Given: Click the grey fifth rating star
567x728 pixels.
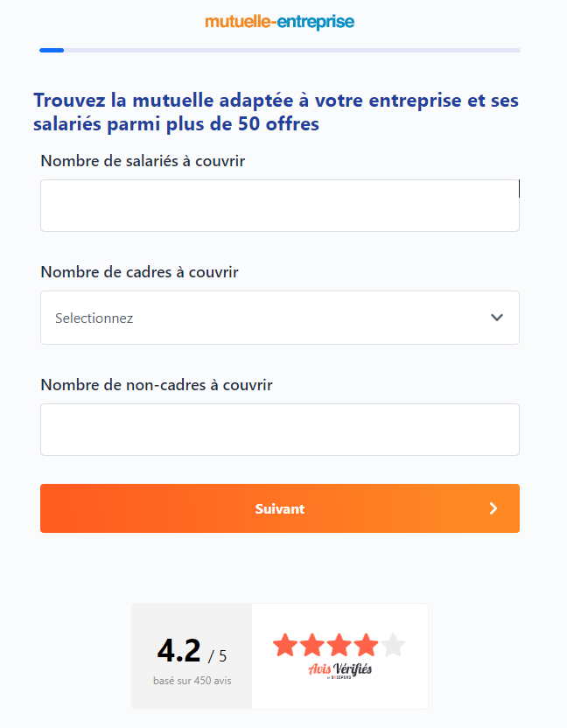Looking at the screenshot, I should 392,645.
